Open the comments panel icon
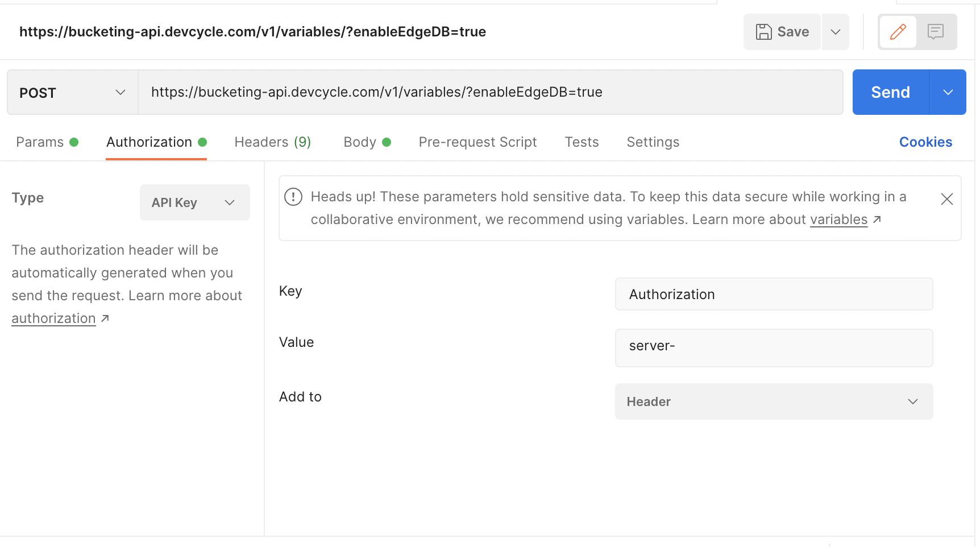The image size is (980, 547). coord(935,32)
